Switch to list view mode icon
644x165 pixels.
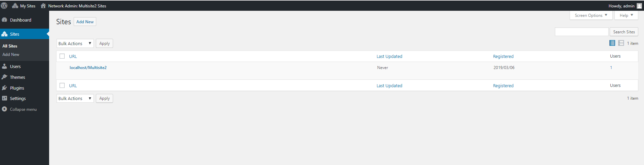click(x=612, y=43)
